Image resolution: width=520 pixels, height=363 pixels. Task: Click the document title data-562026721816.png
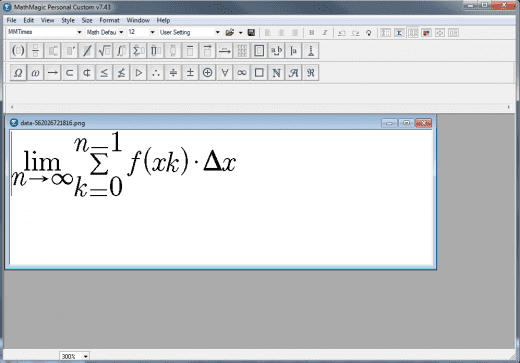[x=53, y=123]
